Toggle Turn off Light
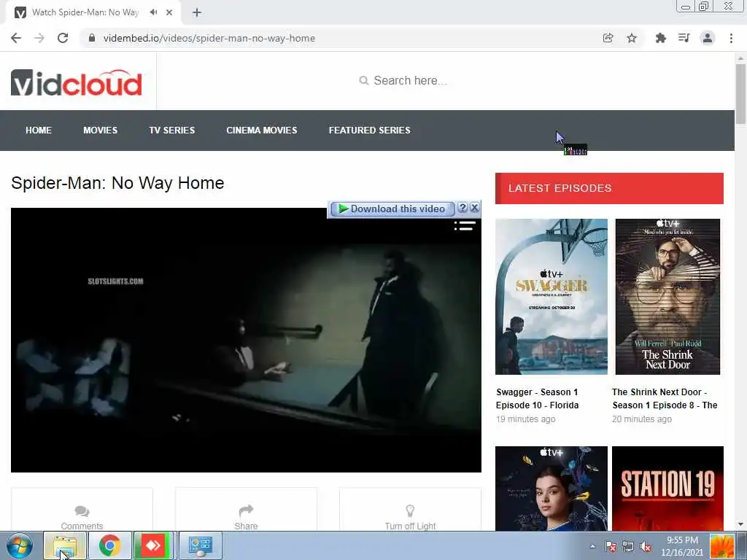The image size is (747, 560). coord(410,510)
